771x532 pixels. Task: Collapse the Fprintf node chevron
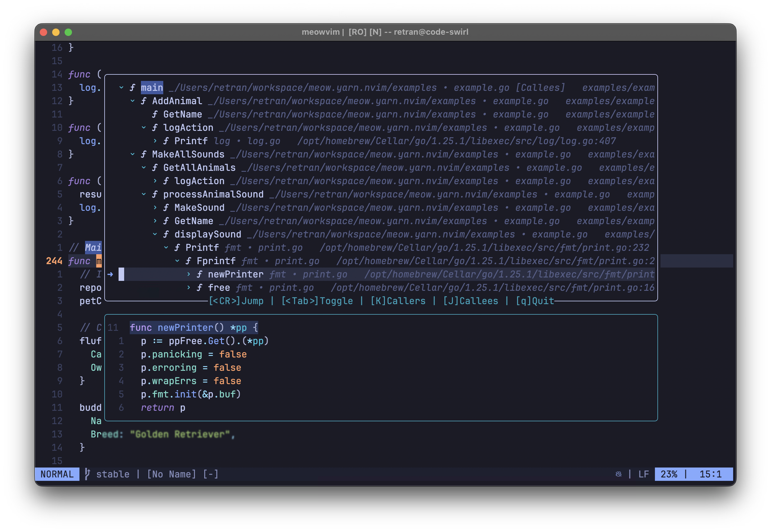[177, 261]
